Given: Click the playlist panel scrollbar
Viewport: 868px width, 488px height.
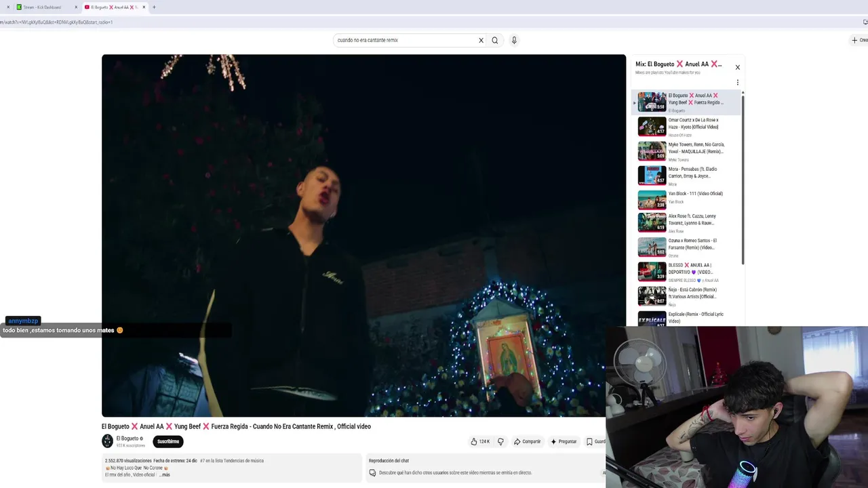Looking at the screenshot, I should coord(743,180).
